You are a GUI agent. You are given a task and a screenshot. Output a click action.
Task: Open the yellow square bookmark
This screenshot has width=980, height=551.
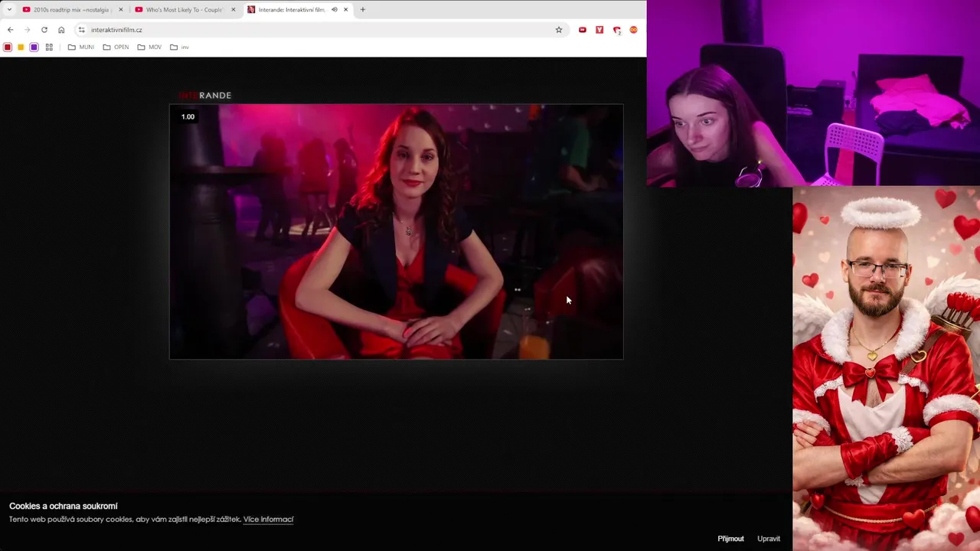[x=21, y=47]
